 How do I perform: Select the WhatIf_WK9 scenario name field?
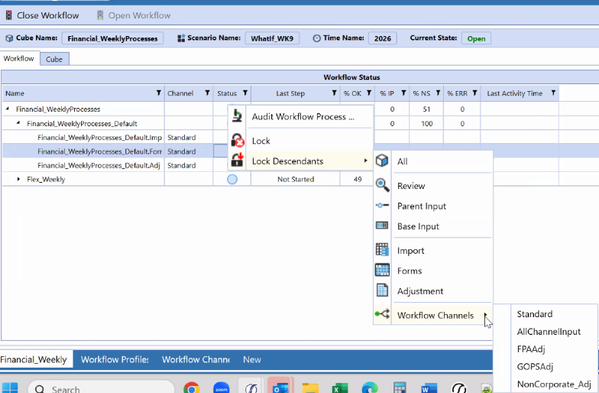click(272, 39)
